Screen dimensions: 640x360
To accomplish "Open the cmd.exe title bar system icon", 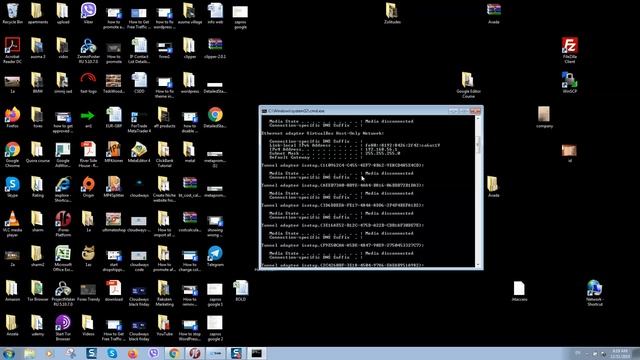I will coord(264,111).
